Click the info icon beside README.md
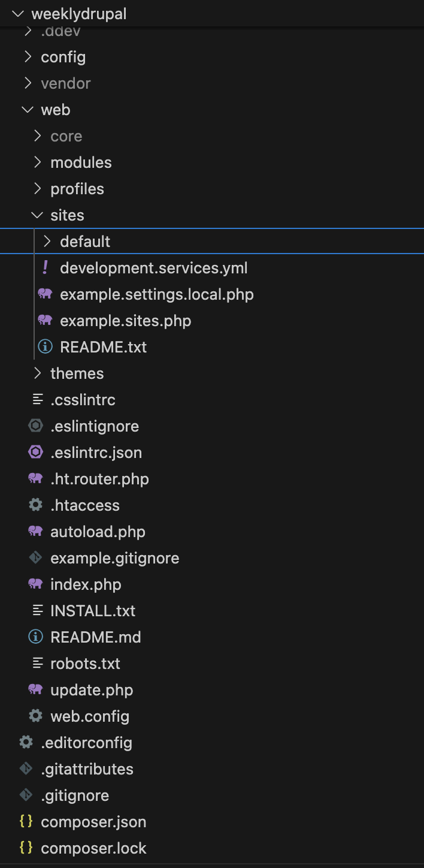The image size is (424, 868). coord(35,637)
